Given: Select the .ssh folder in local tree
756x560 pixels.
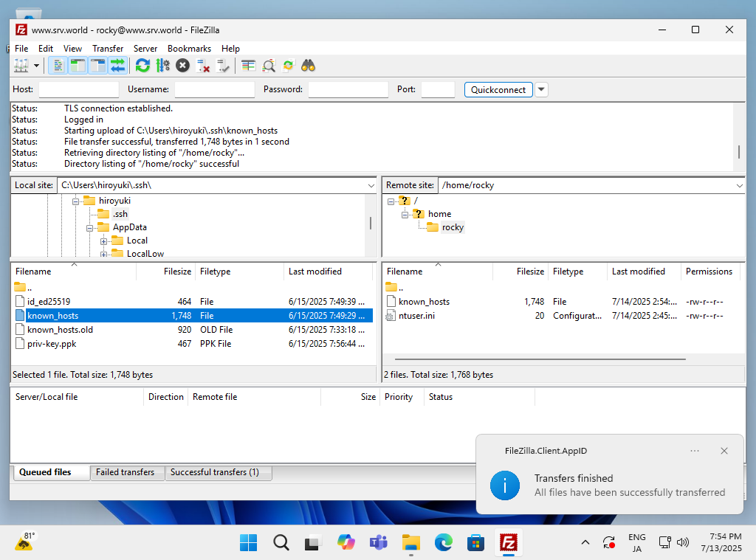Looking at the screenshot, I should click(x=120, y=214).
